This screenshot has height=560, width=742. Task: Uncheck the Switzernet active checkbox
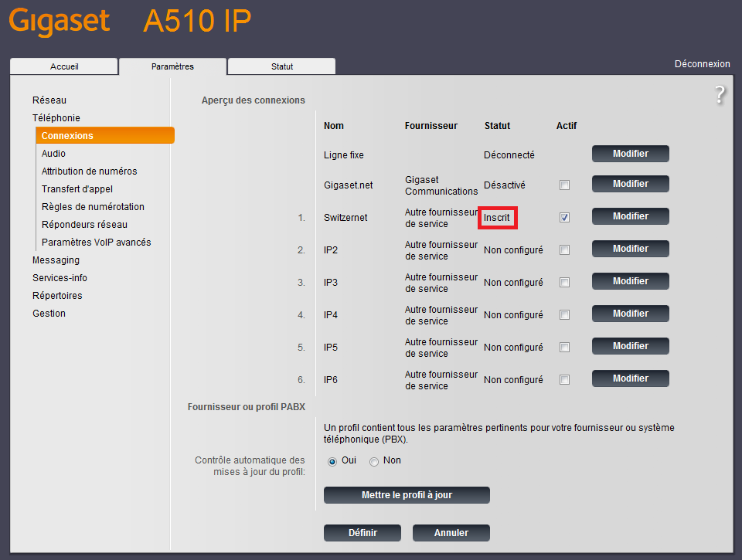tap(564, 218)
